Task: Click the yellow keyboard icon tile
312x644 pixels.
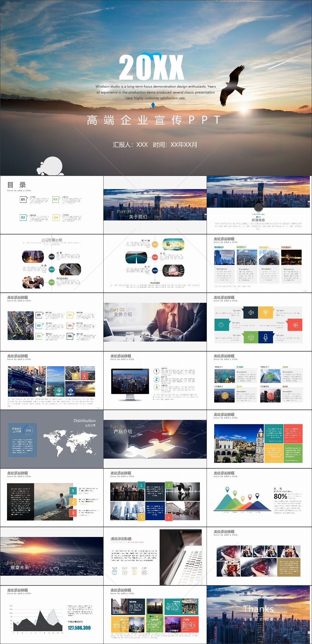Action: (265, 313)
